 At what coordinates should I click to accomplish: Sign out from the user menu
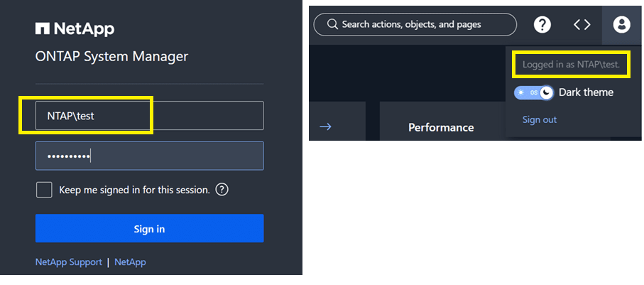(539, 119)
